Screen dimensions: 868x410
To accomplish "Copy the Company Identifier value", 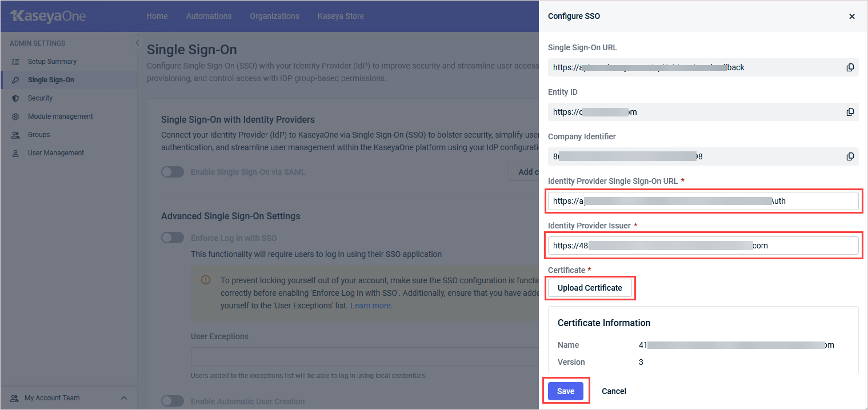I will point(850,156).
